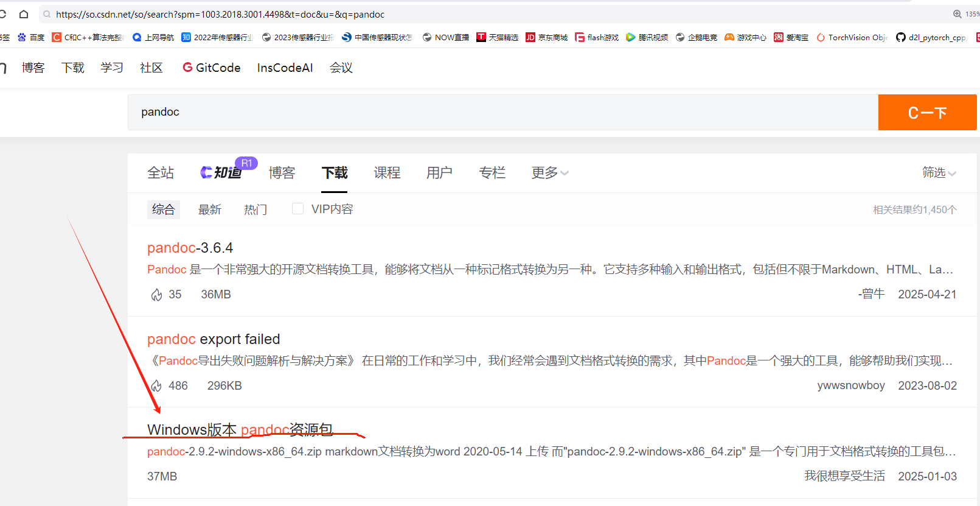Switch to the 课程 tab
Viewport: 980px width, 506px height.
[x=387, y=173]
